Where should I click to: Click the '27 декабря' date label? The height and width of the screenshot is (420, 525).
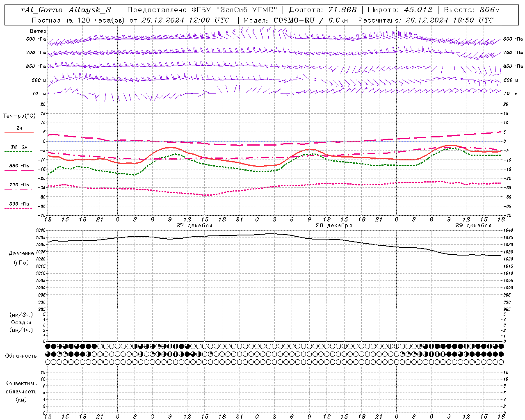tap(194, 226)
